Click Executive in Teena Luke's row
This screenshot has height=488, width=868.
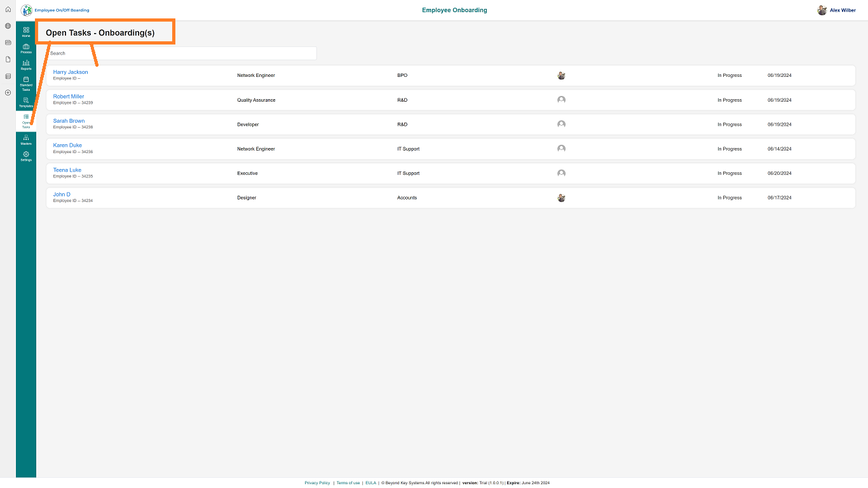[247, 173]
